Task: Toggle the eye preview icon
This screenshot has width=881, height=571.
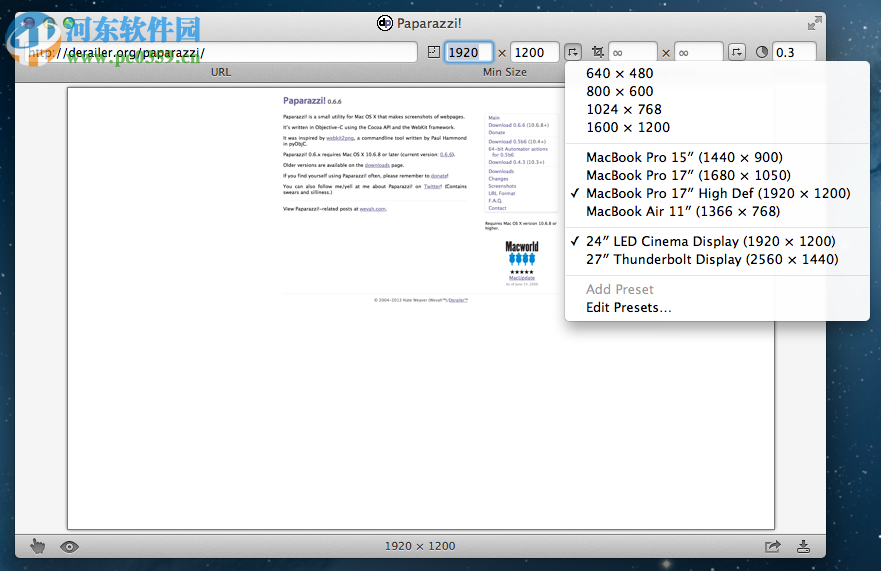Action: (x=69, y=546)
